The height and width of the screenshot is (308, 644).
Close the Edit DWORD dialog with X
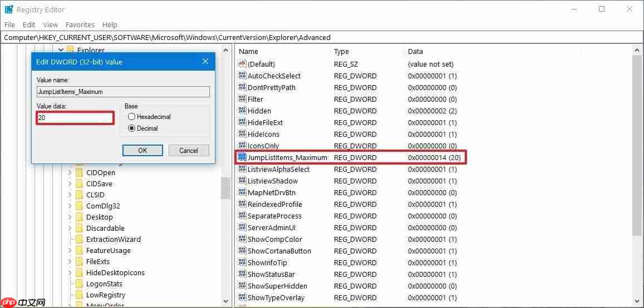tap(205, 62)
